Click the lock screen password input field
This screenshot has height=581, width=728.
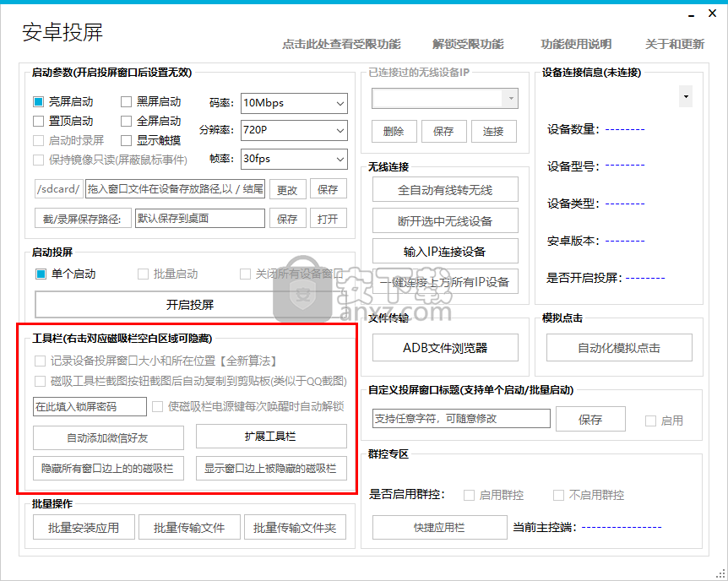click(x=90, y=407)
